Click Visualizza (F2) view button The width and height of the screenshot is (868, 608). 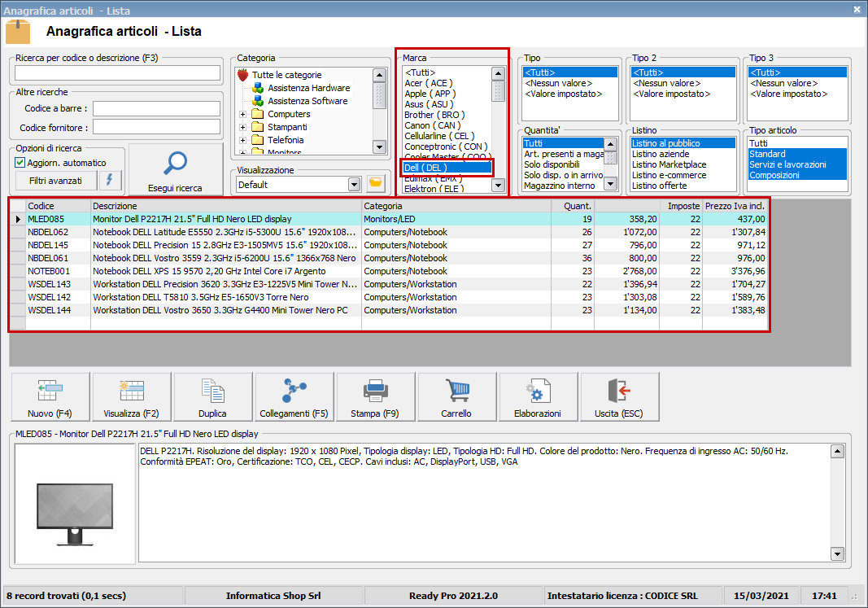tap(132, 396)
